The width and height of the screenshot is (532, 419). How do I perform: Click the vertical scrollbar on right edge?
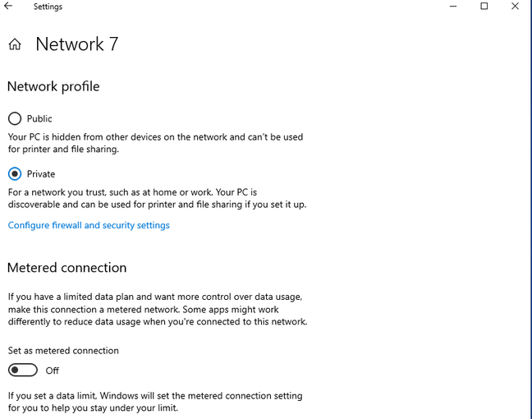click(527, 205)
